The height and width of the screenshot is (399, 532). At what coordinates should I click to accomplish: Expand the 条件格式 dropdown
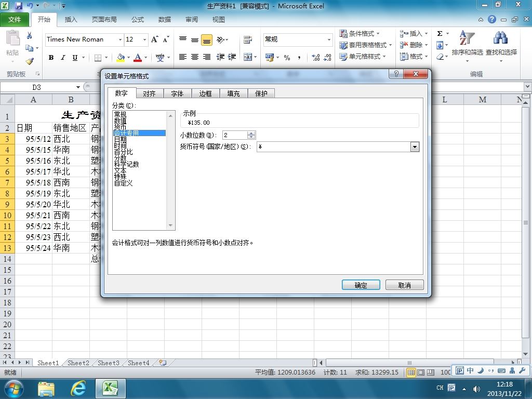point(378,34)
